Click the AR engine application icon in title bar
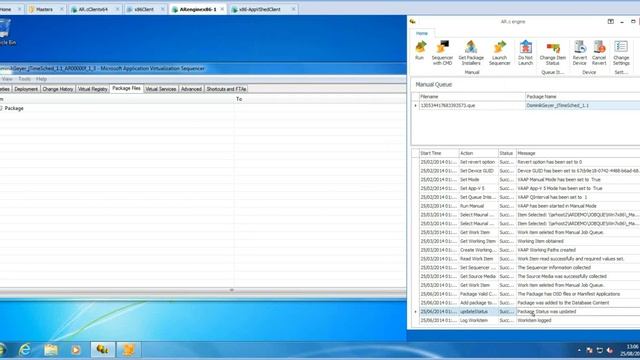 (413, 22)
